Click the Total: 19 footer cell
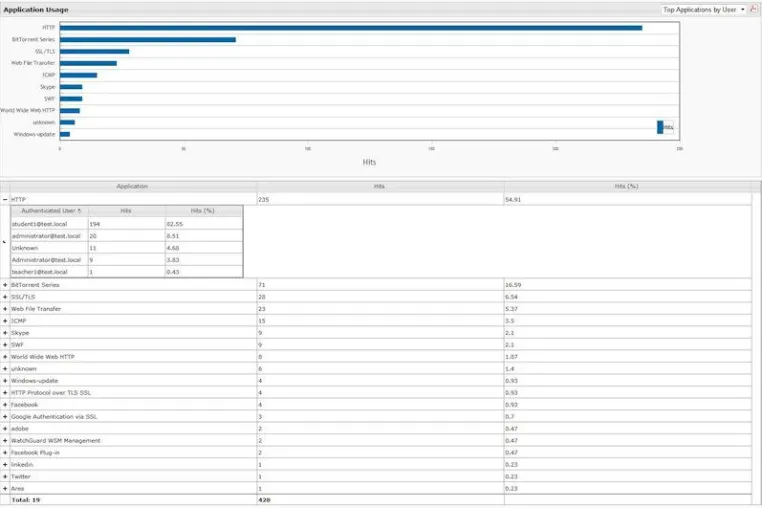This screenshot has height=508, width=762. click(133, 500)
